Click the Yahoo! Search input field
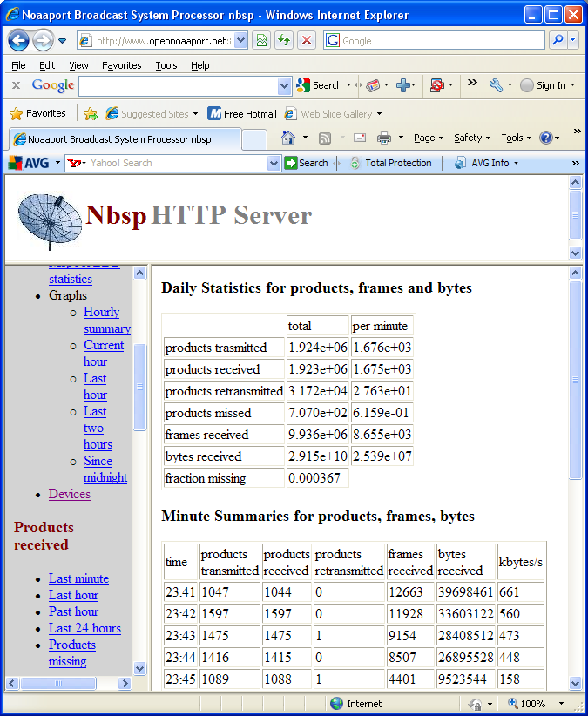Image resolution: width=588 pixels, height=716 pixels. (177, 163)
